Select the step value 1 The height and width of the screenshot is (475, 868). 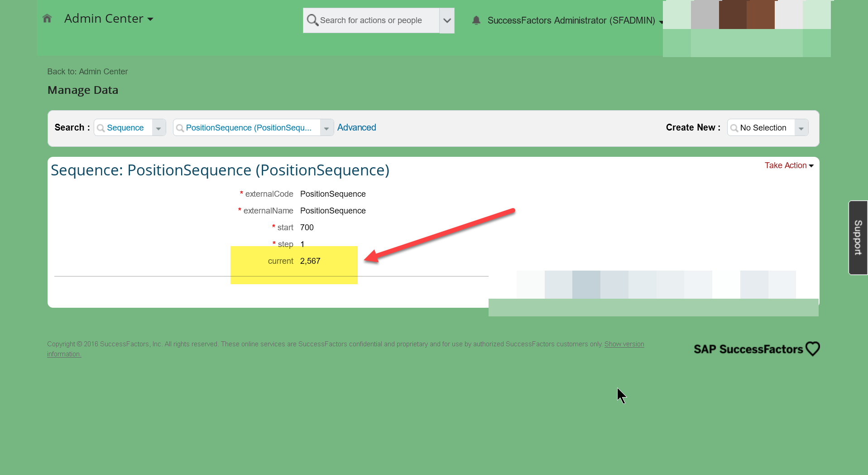click(302, 244)
